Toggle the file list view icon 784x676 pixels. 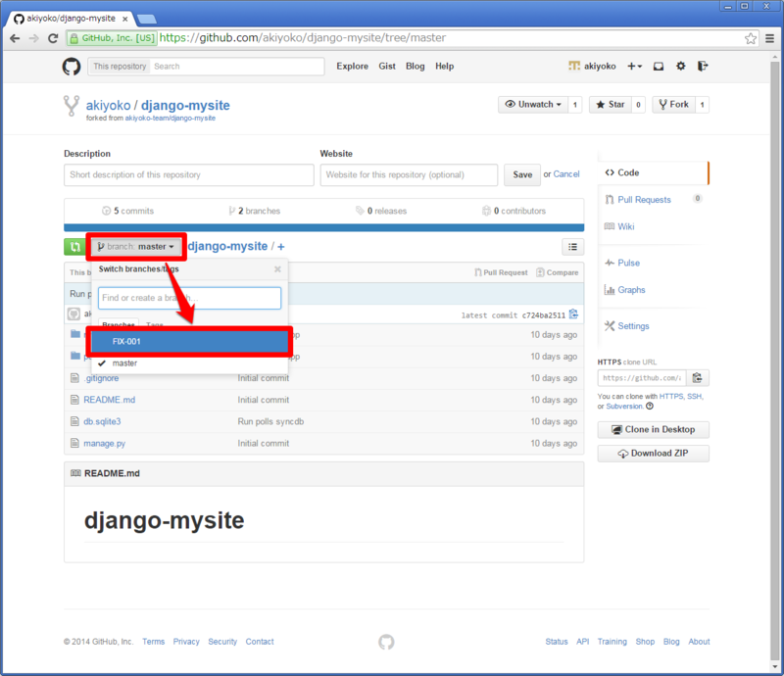click(x=573, y=247)
